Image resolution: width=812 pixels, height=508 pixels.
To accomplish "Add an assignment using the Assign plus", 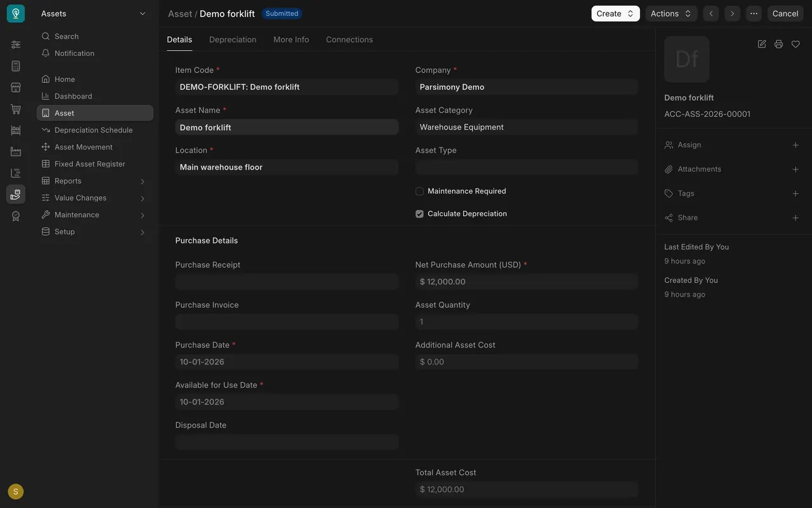I will [x=796, y=145].
